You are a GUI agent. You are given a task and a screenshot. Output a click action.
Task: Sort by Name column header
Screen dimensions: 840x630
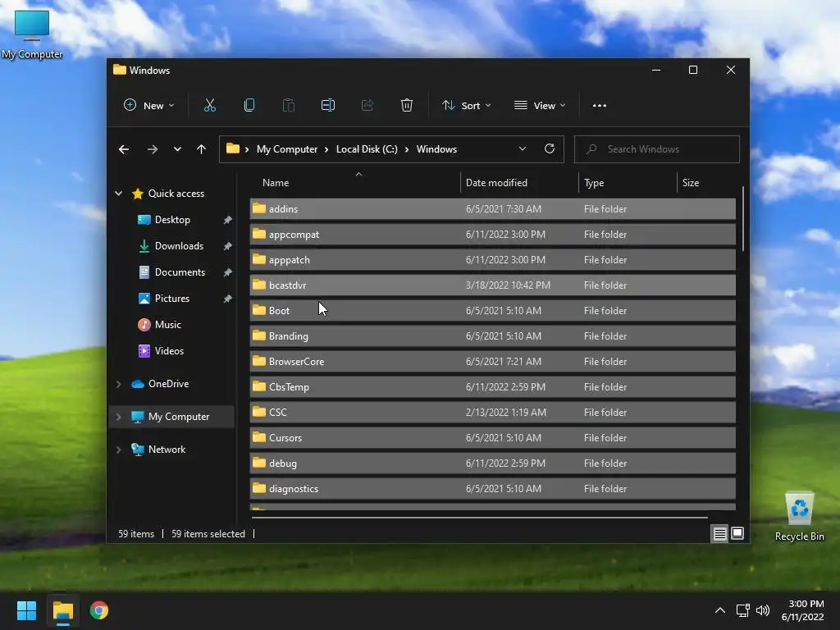pyautogui.click(x=355, y=183)
